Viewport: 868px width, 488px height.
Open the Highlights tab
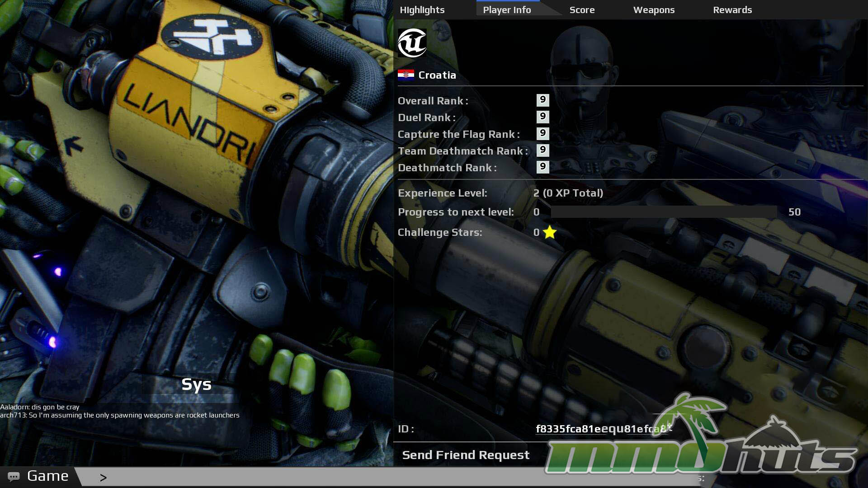422,10
